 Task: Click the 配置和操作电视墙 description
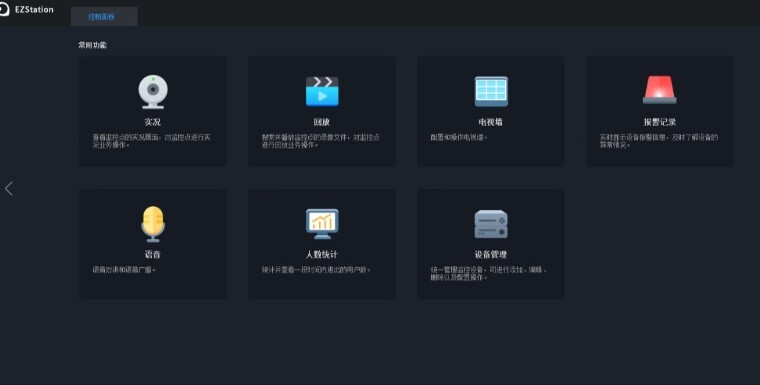[x=459, y=137]
